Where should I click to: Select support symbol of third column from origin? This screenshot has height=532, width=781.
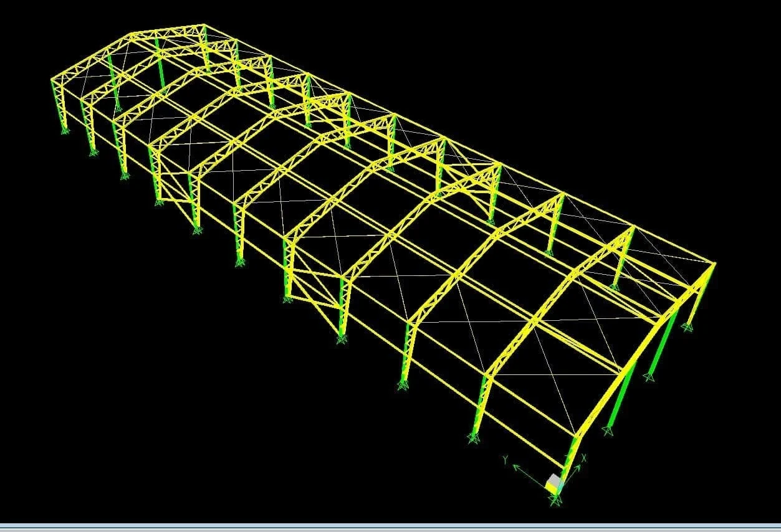[403, 386]
